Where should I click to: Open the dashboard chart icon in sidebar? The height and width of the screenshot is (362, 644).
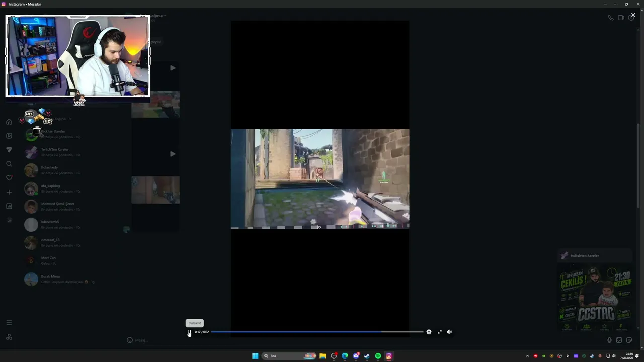9,206
